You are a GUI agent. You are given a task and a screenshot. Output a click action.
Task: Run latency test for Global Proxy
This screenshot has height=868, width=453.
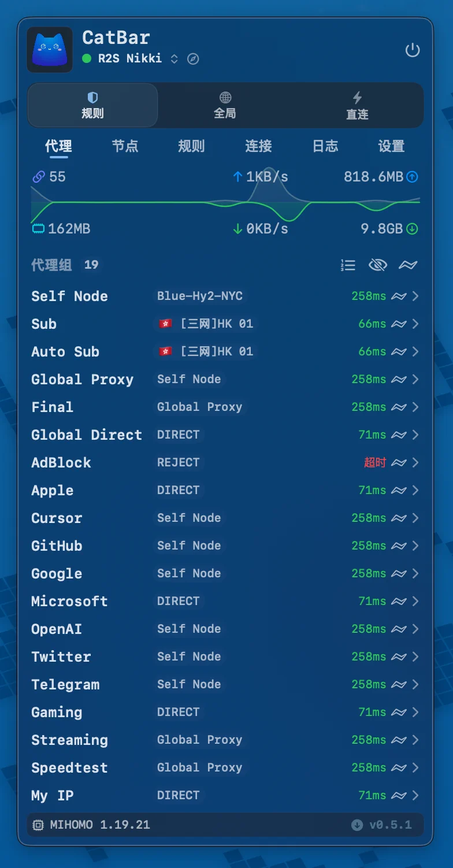[399, 380]
